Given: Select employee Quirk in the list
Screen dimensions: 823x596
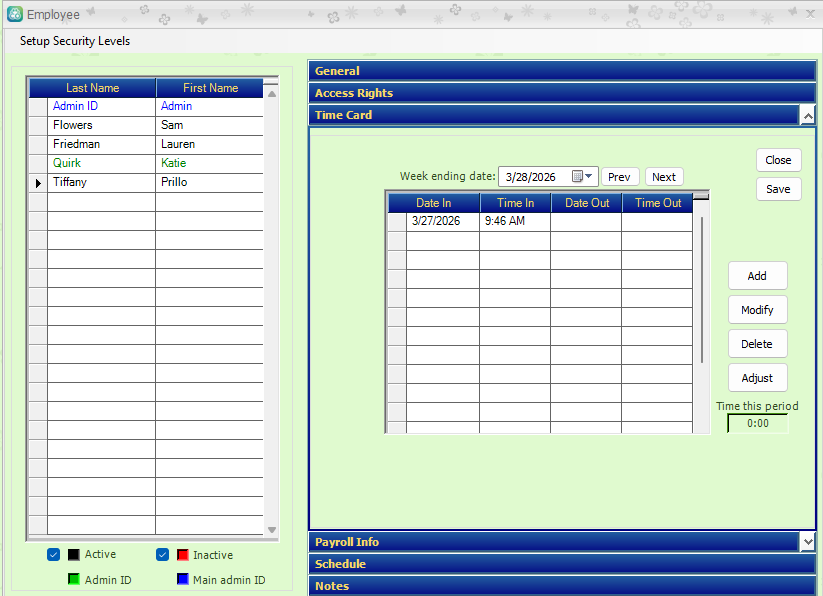Looking at the screenshot, I should click(x=67, y=163).
